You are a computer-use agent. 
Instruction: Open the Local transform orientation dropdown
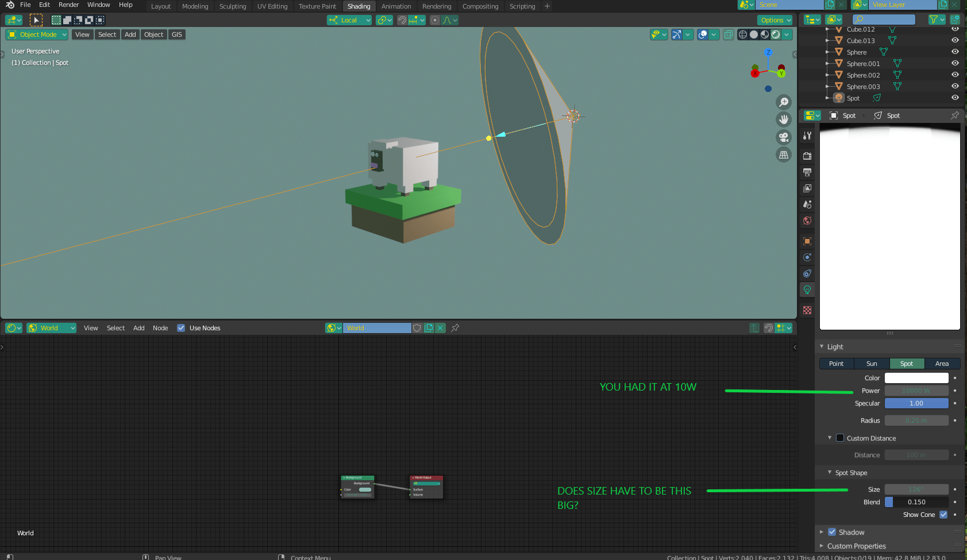tap(349, 20)
